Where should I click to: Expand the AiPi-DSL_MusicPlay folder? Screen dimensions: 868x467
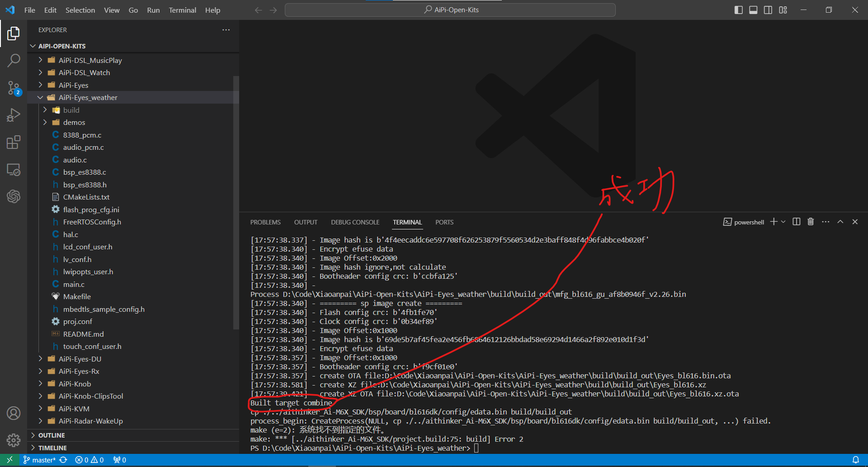133,60
